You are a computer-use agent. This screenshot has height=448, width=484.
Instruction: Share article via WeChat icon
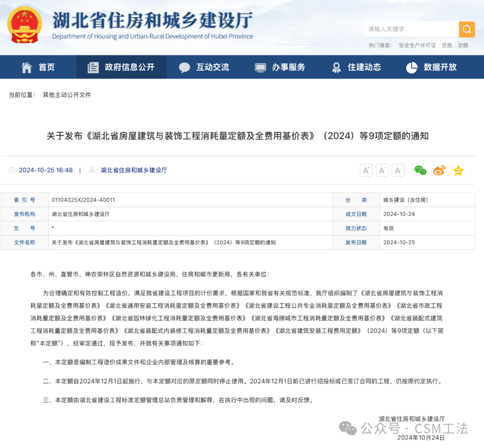(420, 170)
